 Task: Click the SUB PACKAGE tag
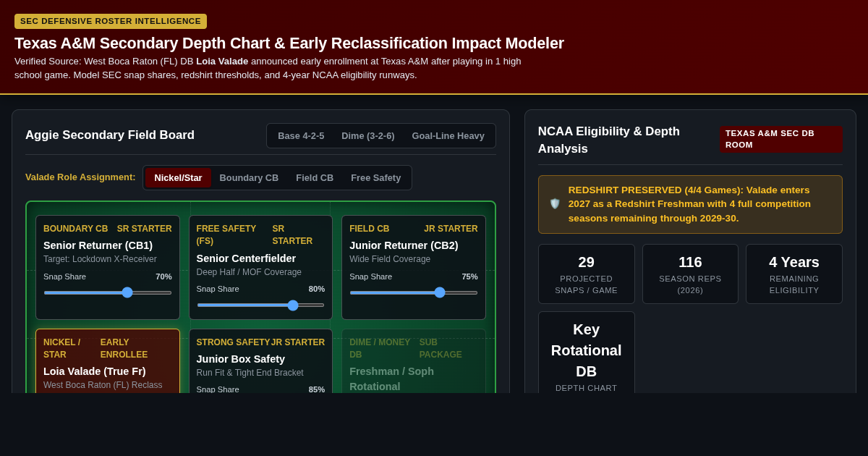click(441, 348)
